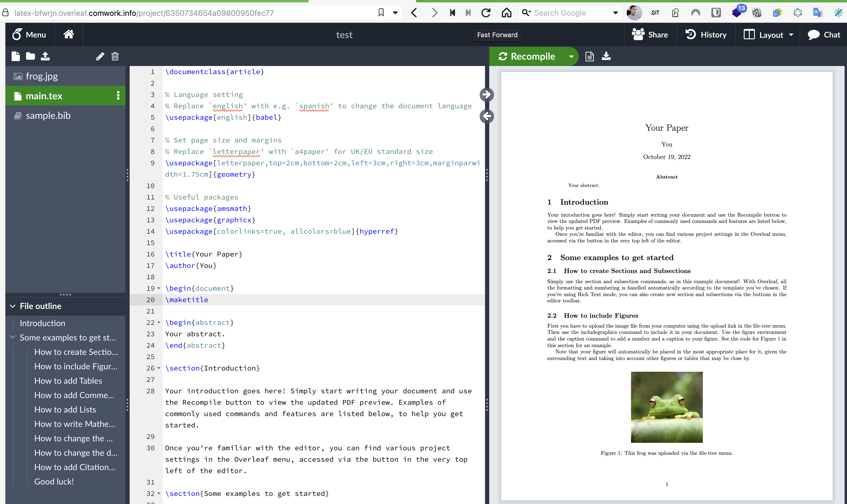
Task: Click the .GIT extension icon
Action: [x=655, y=13]
